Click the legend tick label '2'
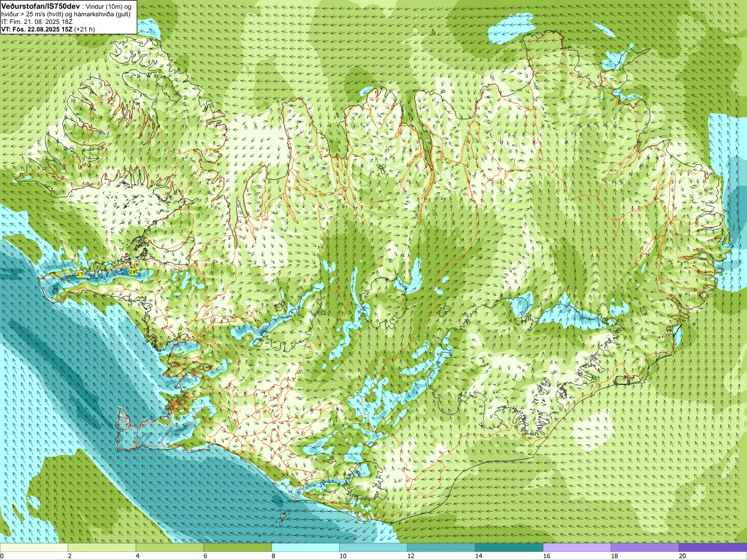Viewport: 747px width, 560px height. [69, 556]
